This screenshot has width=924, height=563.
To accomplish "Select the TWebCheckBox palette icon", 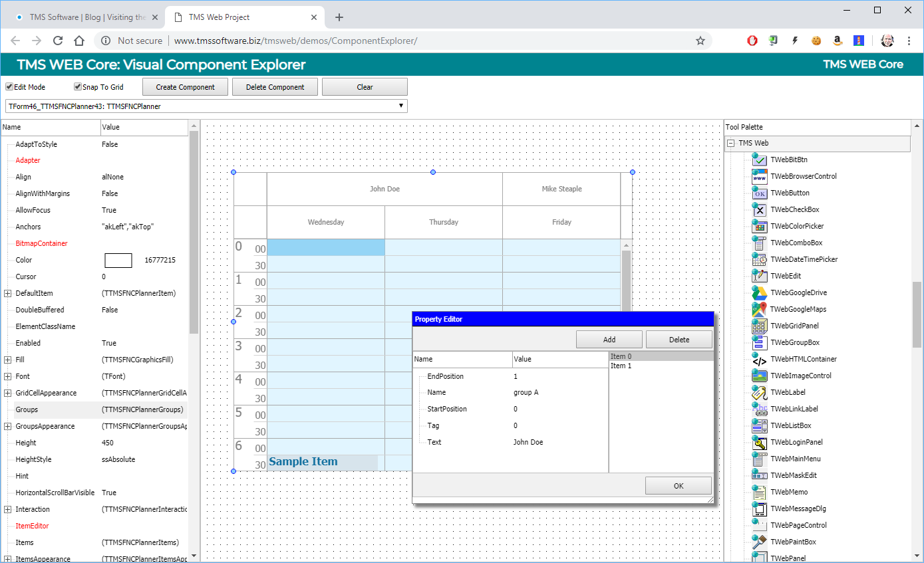I will 759,209.
